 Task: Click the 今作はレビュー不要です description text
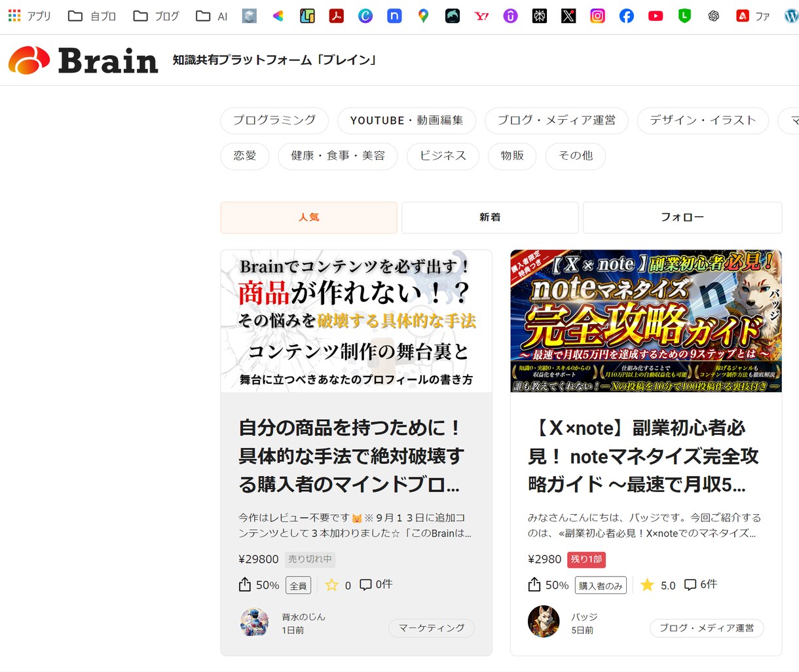pyautogui.click(x=355, y=525)
